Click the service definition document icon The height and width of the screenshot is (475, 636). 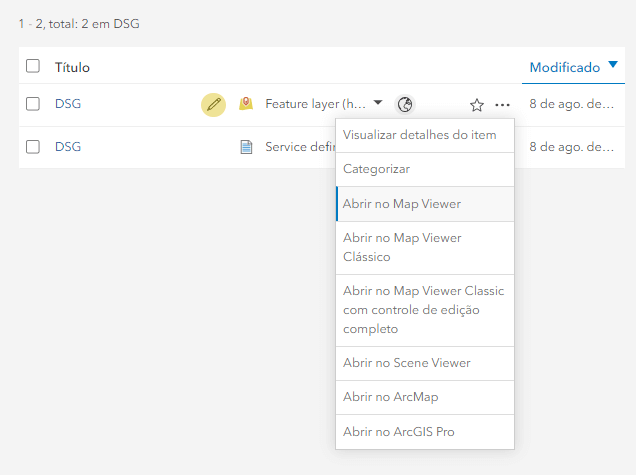[246, 147]
